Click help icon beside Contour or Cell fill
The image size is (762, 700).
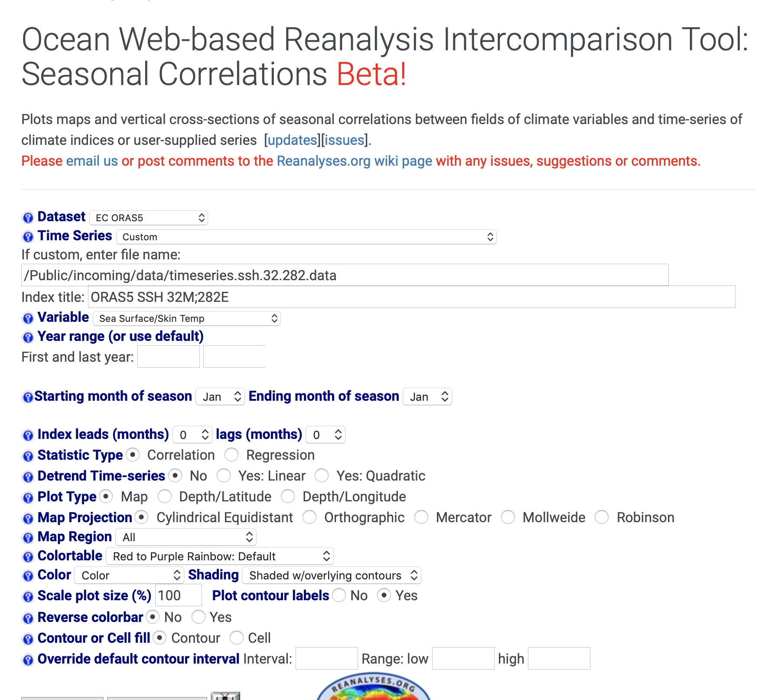point(28,639)
